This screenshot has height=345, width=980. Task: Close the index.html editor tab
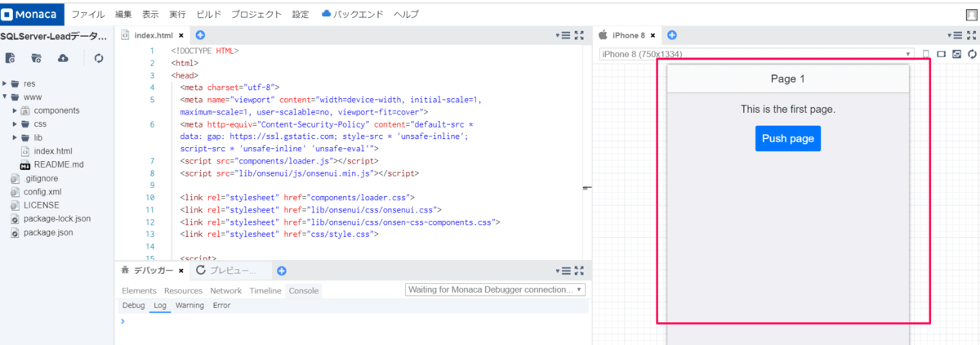(181, 36)
